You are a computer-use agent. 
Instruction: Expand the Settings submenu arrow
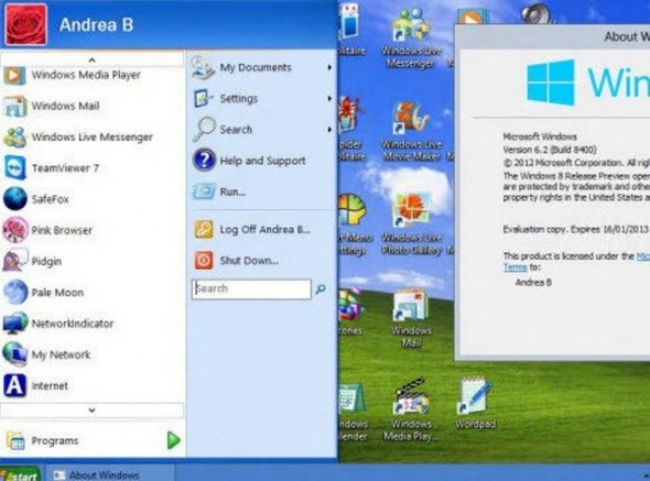click(329, 99)
